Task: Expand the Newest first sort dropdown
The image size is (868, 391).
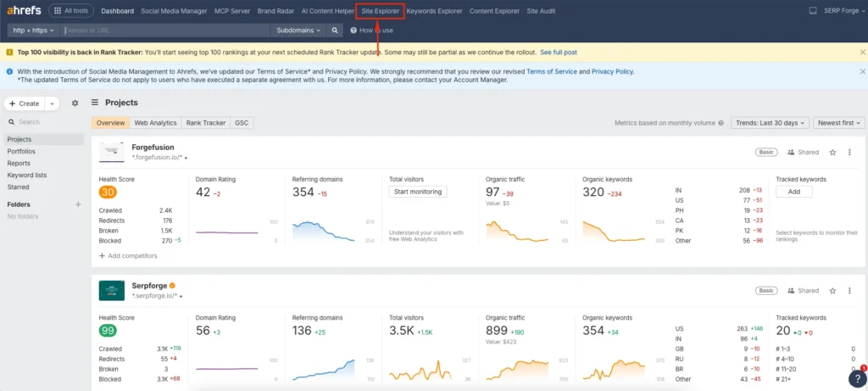Action: [x=838, y=123]
